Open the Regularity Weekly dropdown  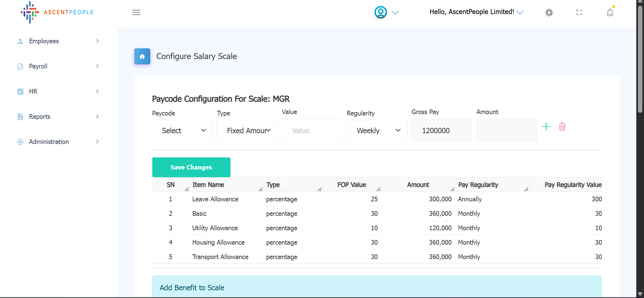[377, 131]
